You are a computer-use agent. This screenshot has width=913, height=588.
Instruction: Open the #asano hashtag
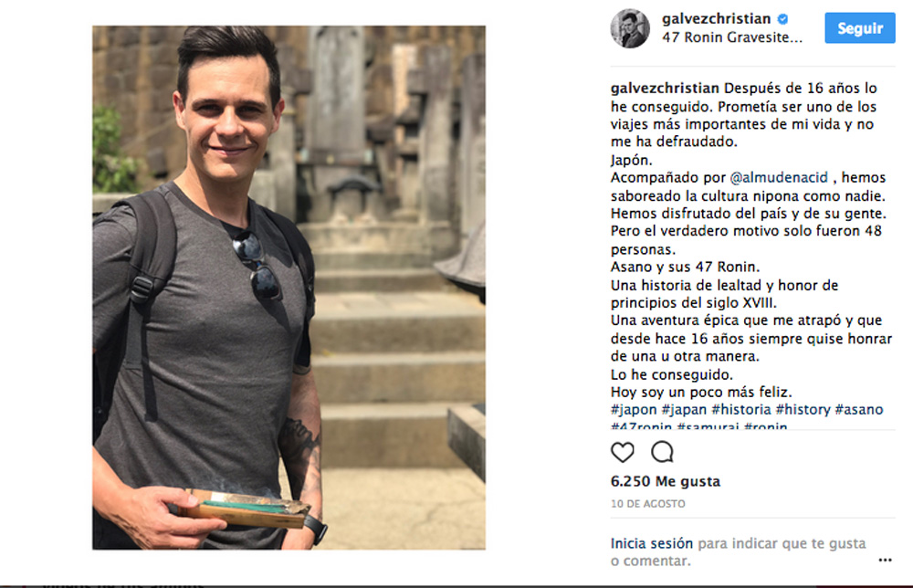(x=859, y=410)
